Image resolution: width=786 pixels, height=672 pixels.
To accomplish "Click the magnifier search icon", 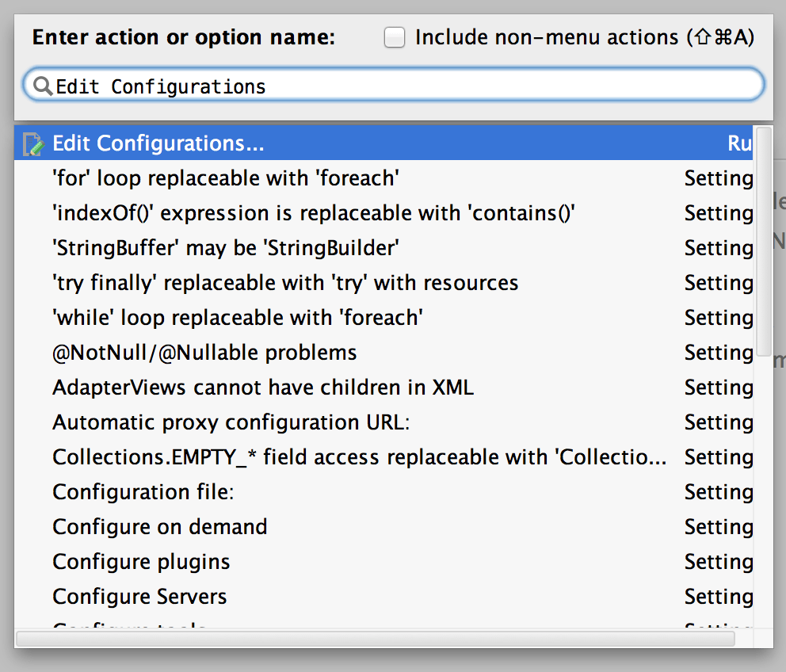I will click(x=43, y=86).
